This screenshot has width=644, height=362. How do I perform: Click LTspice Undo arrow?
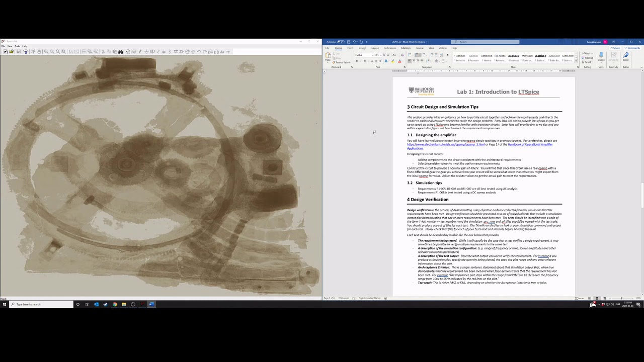(x=199, y=52)
